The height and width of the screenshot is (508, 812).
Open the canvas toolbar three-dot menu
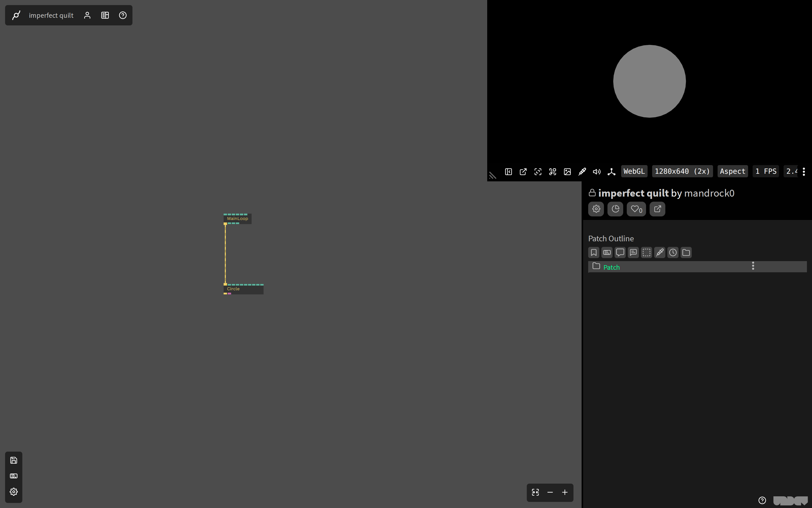[804, 172]
